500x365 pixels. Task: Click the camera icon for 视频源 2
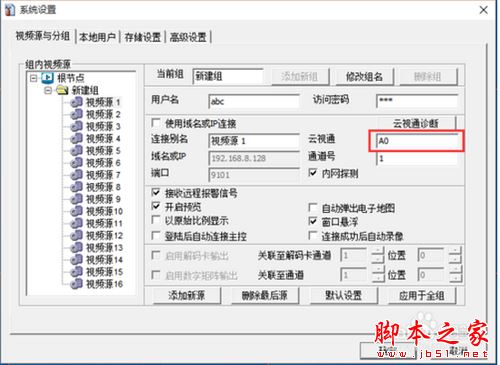[76, 114]
